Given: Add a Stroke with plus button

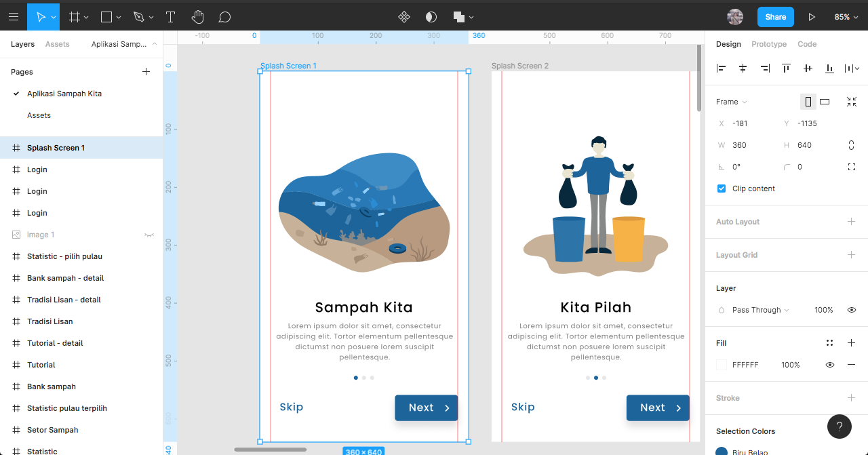Looking at the screenshot, I should point(851,397).
